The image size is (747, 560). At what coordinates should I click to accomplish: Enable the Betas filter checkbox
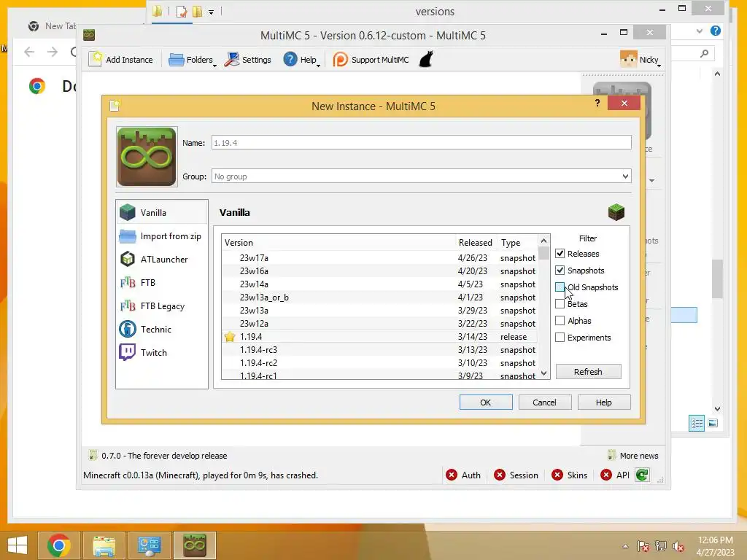560,304
